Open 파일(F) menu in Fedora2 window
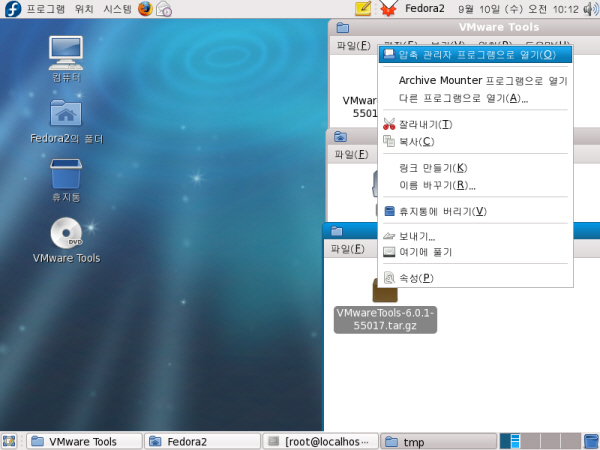 [x=351, y=154]
